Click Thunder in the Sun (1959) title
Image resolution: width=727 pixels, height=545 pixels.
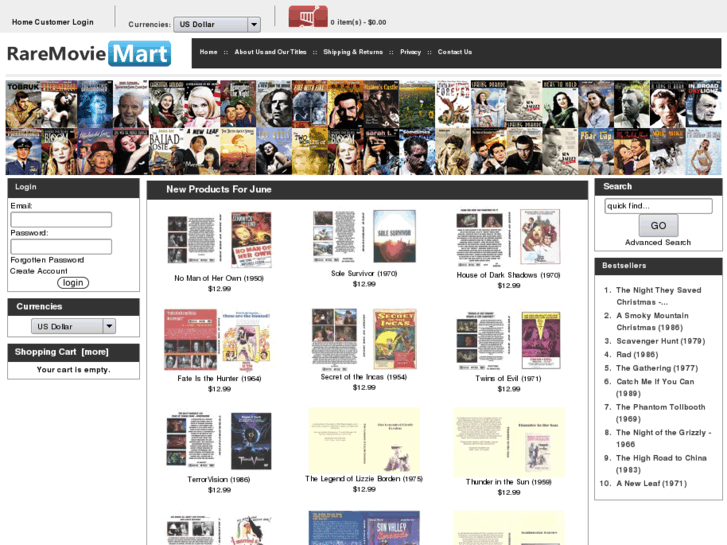pos(509,482)
